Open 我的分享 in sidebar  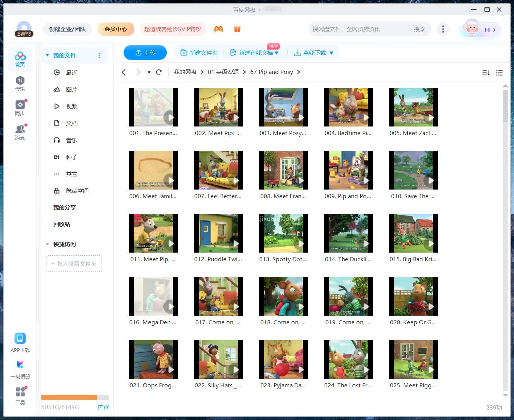point(65,207)
